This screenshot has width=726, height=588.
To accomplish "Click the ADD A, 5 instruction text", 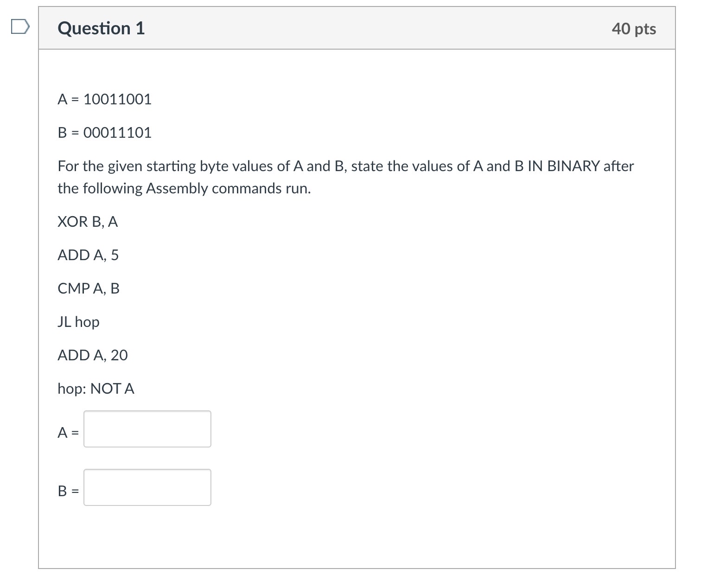I will point(88,255).
